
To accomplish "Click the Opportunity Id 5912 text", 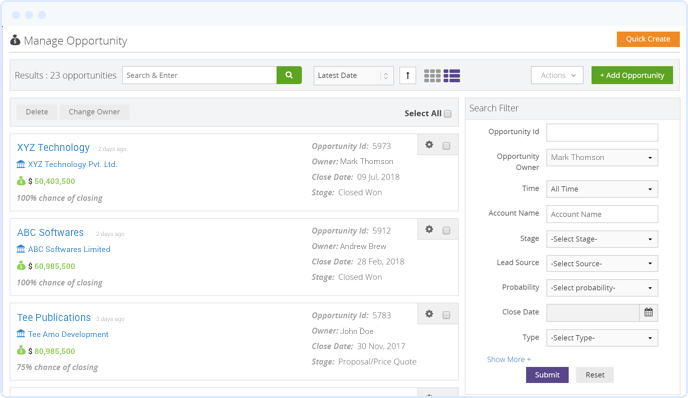I will (351, 231).
